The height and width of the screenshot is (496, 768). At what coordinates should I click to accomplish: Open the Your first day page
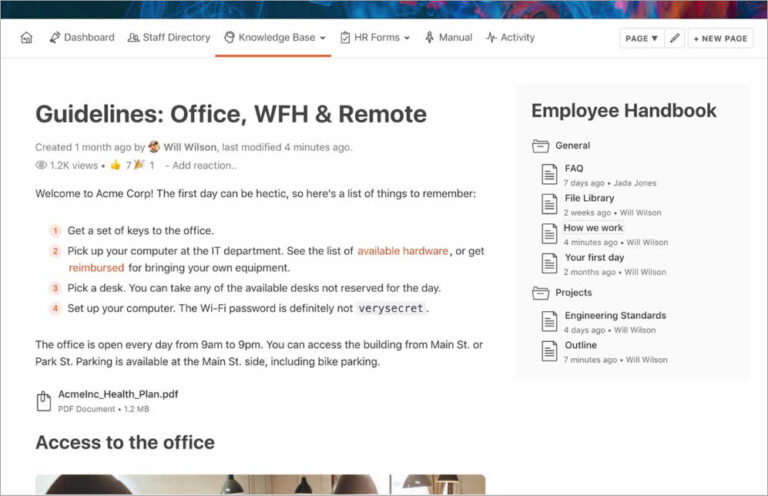[x=595, y=258]
